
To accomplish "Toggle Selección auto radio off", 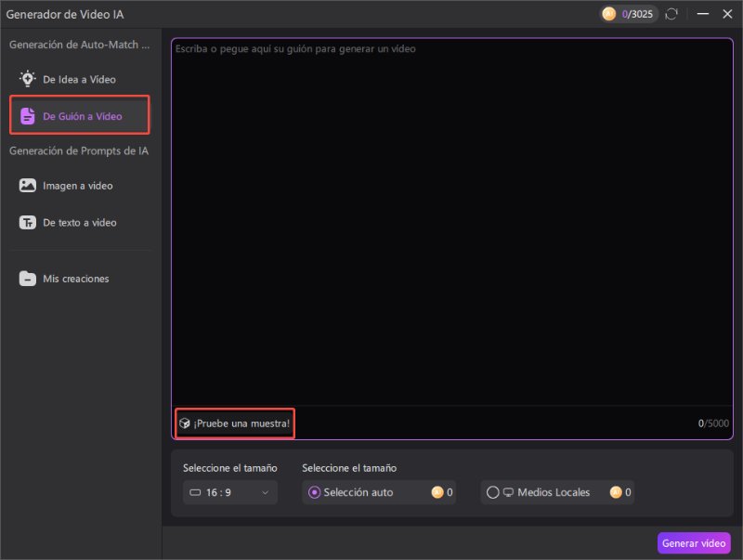I will coord(313,492).
